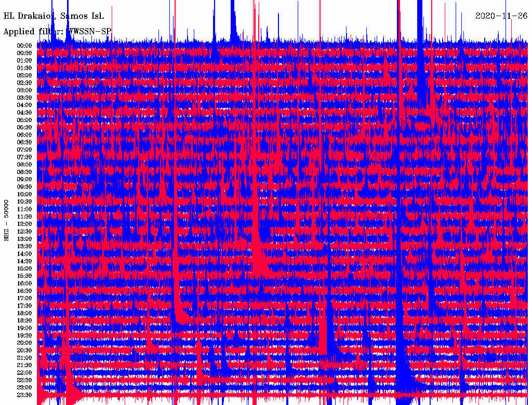
Task: Click the 15:30 time label
Action: click(24, 276)
